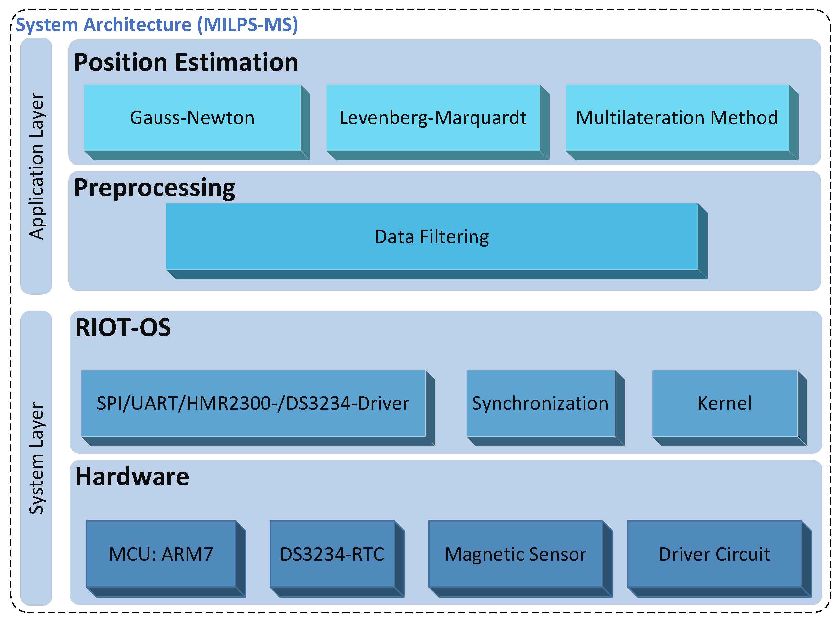This screenshot has width=840, height=620.
Task: Click the System Layer vertical label
Action: point(37,458)
